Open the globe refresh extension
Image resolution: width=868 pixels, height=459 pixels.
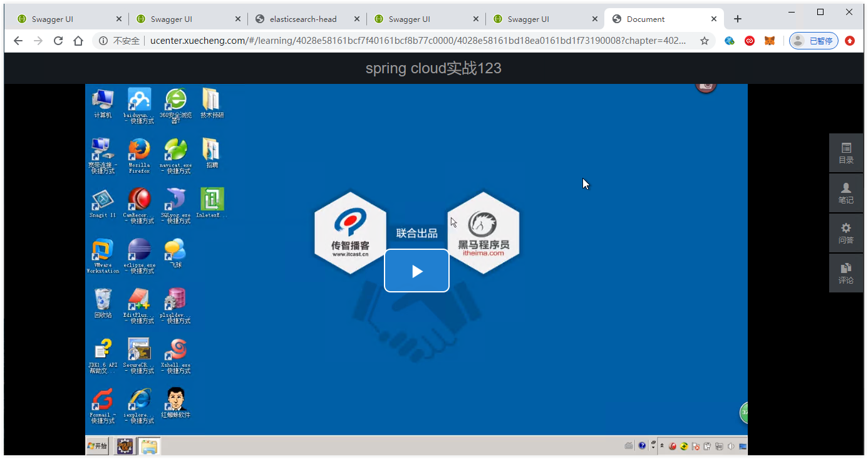(x=730, y=41)
